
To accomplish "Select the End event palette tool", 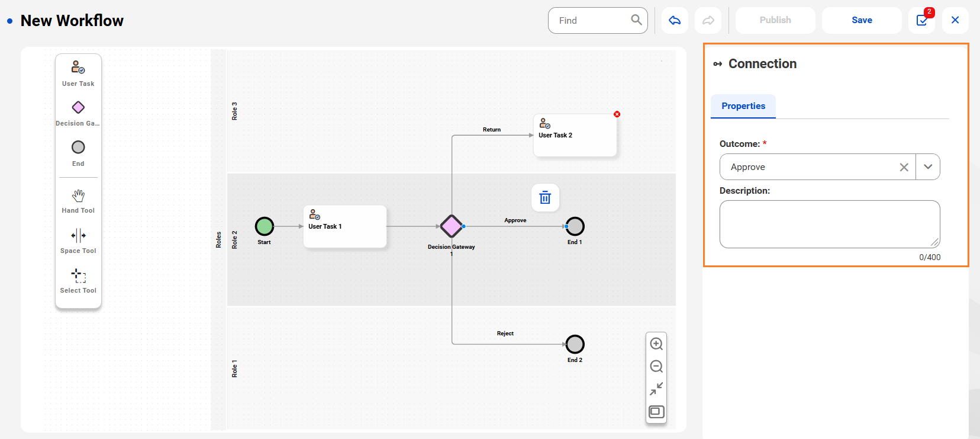I will pyautogui.click(x=78, y=153).
